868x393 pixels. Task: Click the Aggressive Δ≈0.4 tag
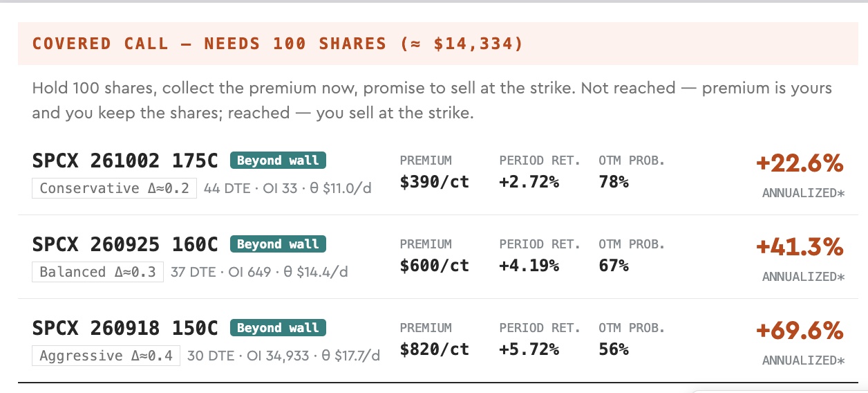coord(106,356)
